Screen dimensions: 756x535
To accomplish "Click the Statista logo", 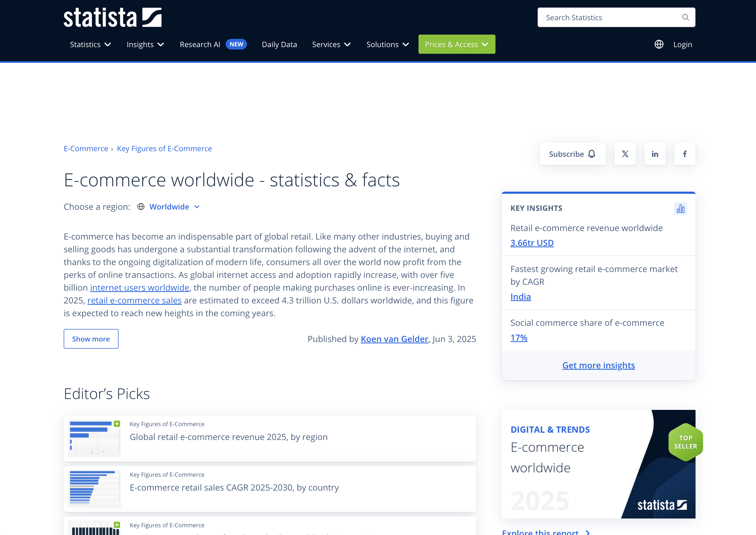I will point(112,18).
